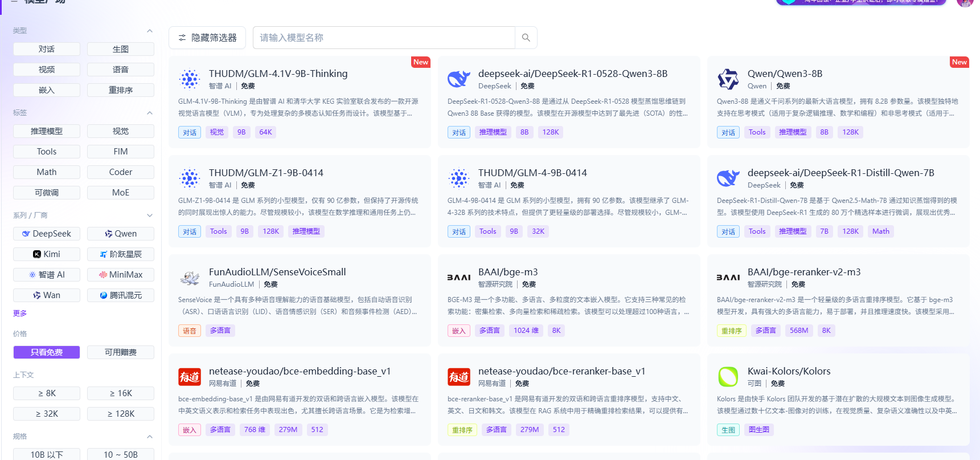Click the Qwen/Qwen3-8B model logo
This screenshot has height=460, width=980.
pyautogui.click(x=728, y=79)
